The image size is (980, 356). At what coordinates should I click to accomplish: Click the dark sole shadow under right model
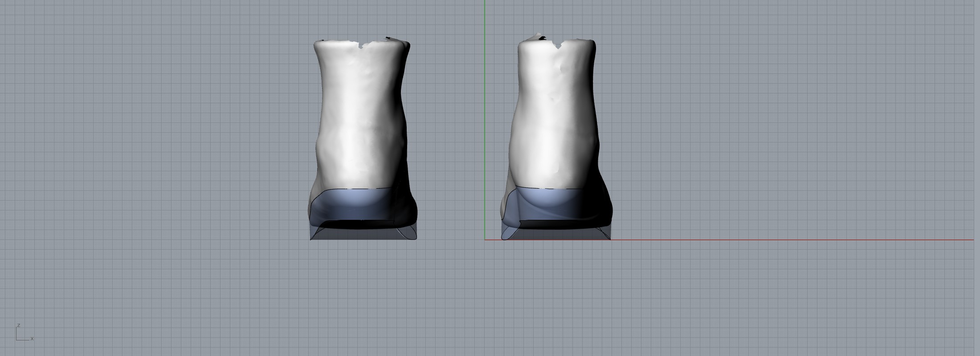(x=557, y=225)
